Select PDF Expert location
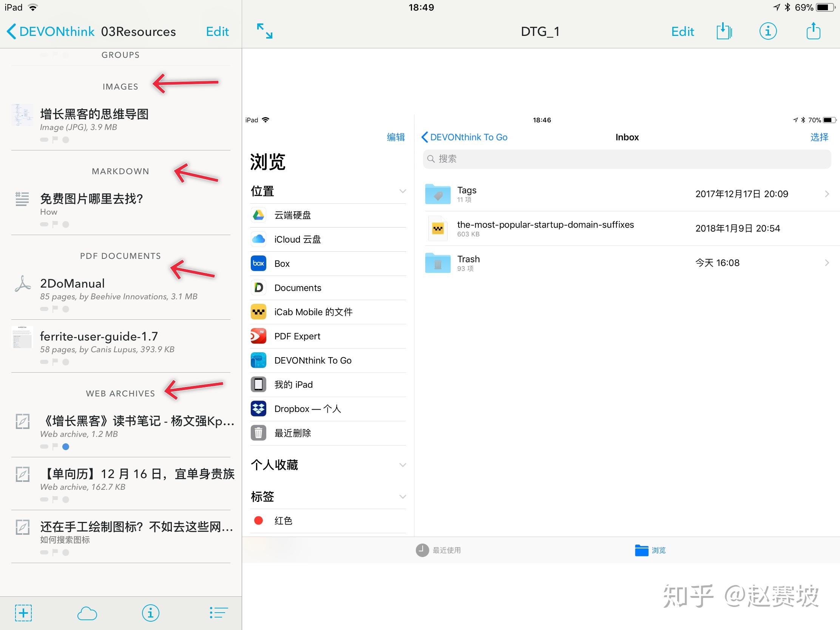 [328, 336]
